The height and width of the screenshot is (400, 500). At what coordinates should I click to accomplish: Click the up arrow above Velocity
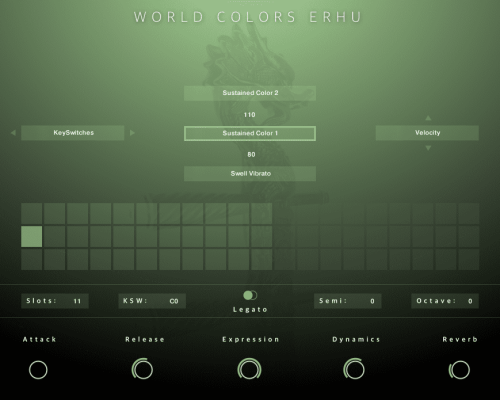(x=428, y=118)
